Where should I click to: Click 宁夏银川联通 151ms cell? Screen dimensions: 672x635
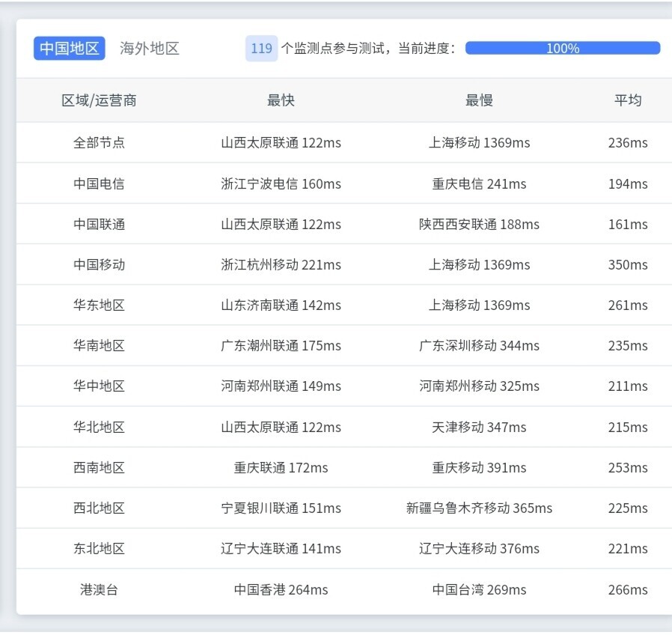[281, 508]
